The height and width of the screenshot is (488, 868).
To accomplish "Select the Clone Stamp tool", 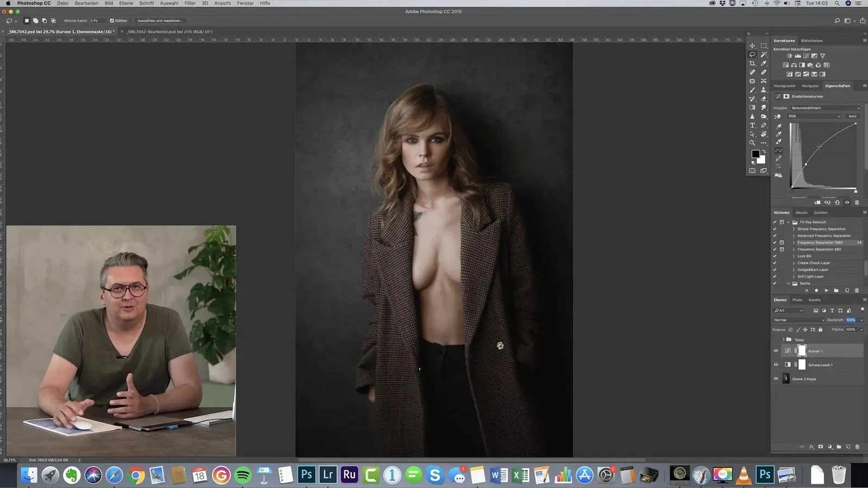I will coord(764,90).
